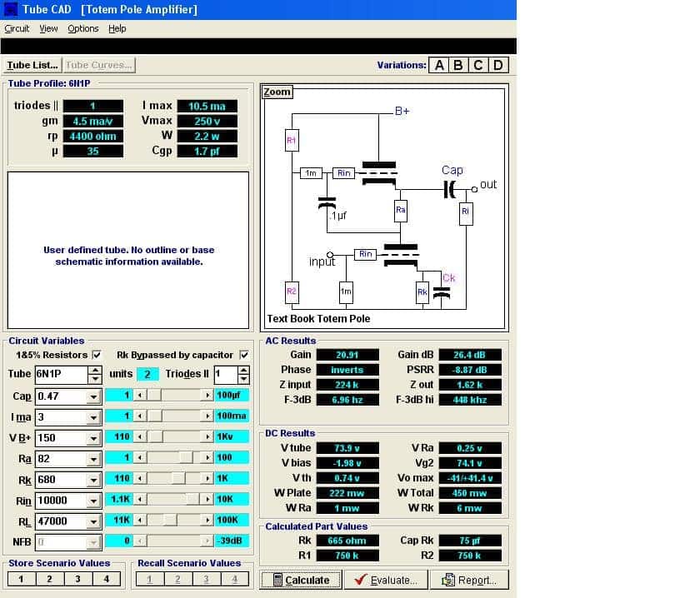Store scenario values in slot 1
Image resolution: width=700 pixels, height=598 pixels.
(22, 579)
